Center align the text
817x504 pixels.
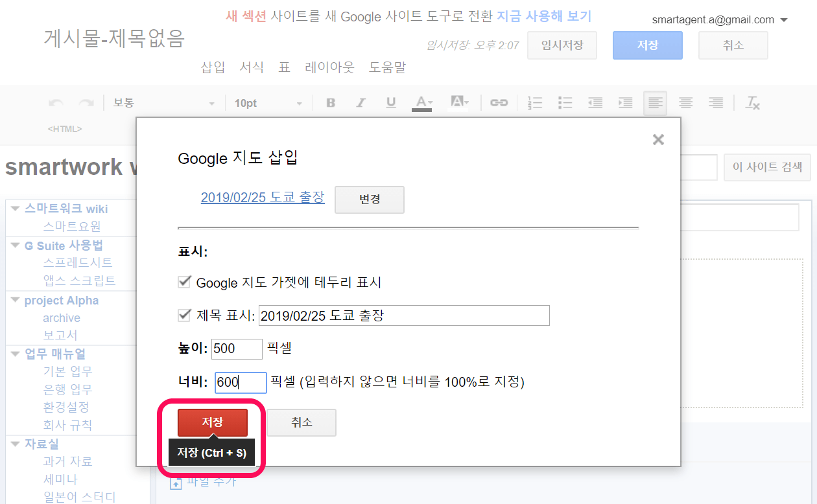click(685, 102)
